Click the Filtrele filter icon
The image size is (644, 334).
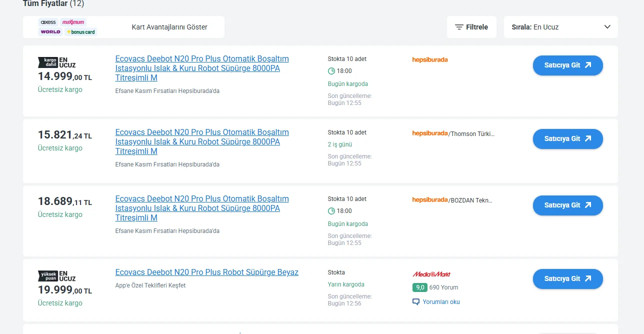(x=459, y=27)
